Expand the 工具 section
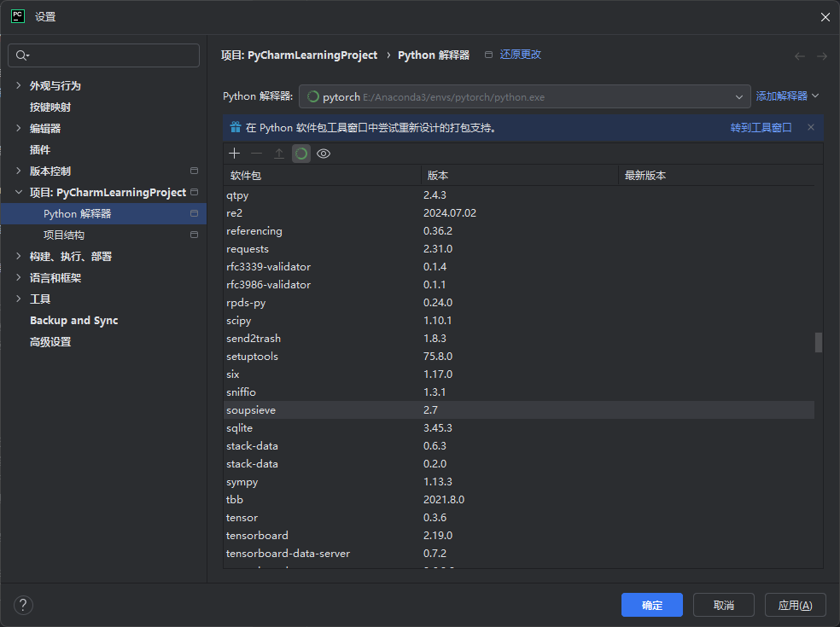This screenshot has height=627, width=840. tap(19, 299)
